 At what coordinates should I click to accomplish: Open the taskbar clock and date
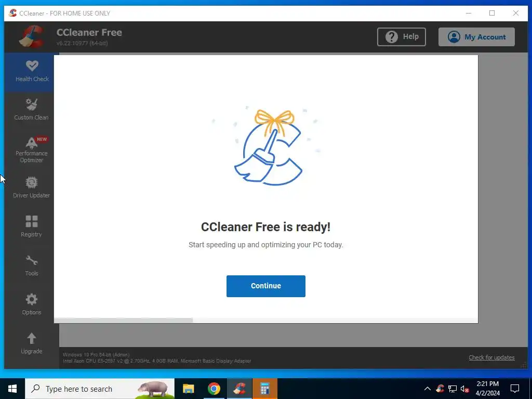pos(487,389)
